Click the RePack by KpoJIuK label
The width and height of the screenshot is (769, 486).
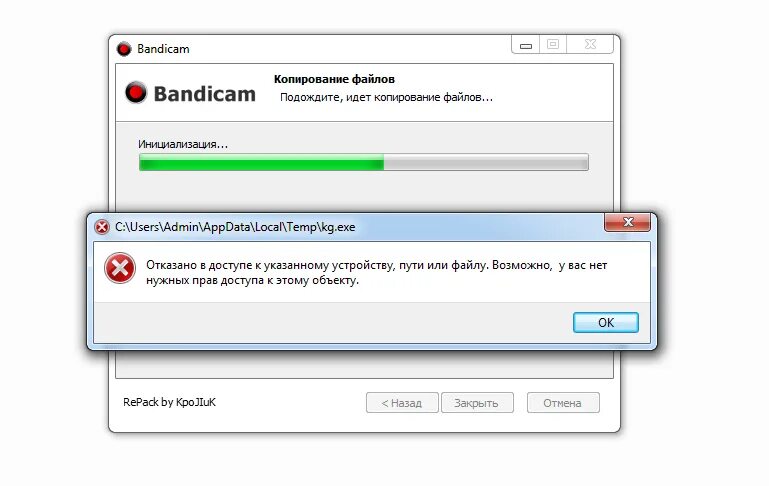(170, 402)
